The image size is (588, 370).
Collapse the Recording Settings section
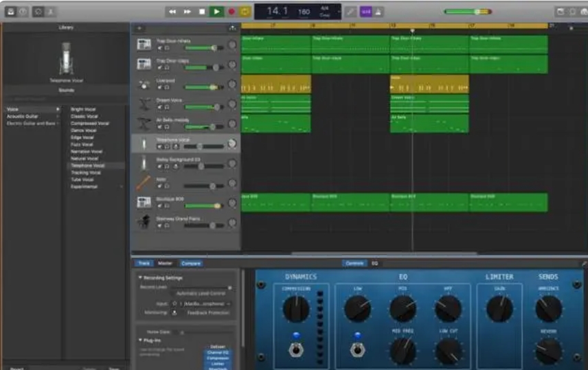[140, 277]
